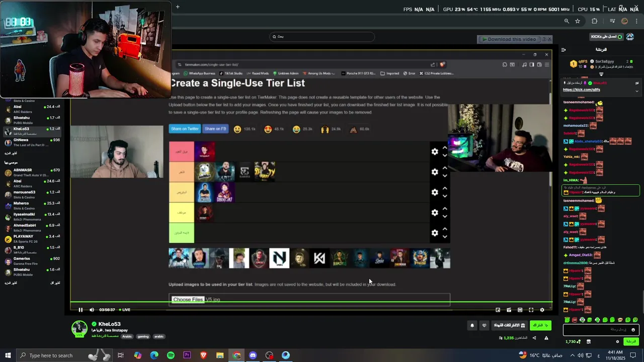Open PLAYAWAY channel in sidebar
The height and width of the screenshot is (362, 644).
click(x=32, y=239)
